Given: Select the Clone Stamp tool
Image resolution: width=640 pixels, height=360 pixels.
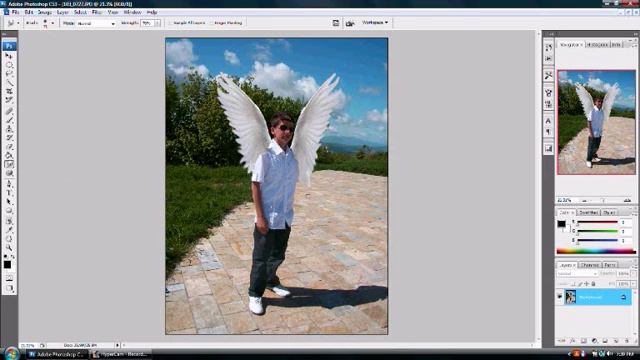Looking at the screenshot, I should (x=9, y=129).
